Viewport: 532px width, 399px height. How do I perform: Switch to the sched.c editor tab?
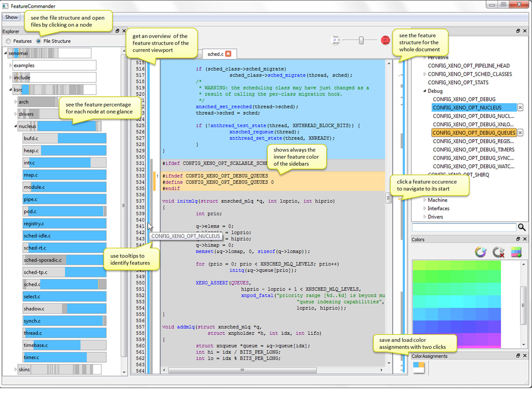[x=215, y=54]
